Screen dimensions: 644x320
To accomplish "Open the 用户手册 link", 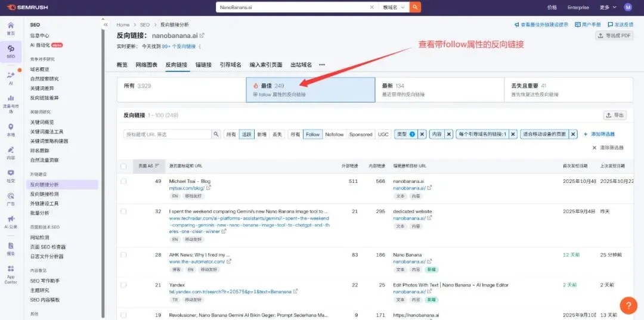I will click(x=588, y=24).
